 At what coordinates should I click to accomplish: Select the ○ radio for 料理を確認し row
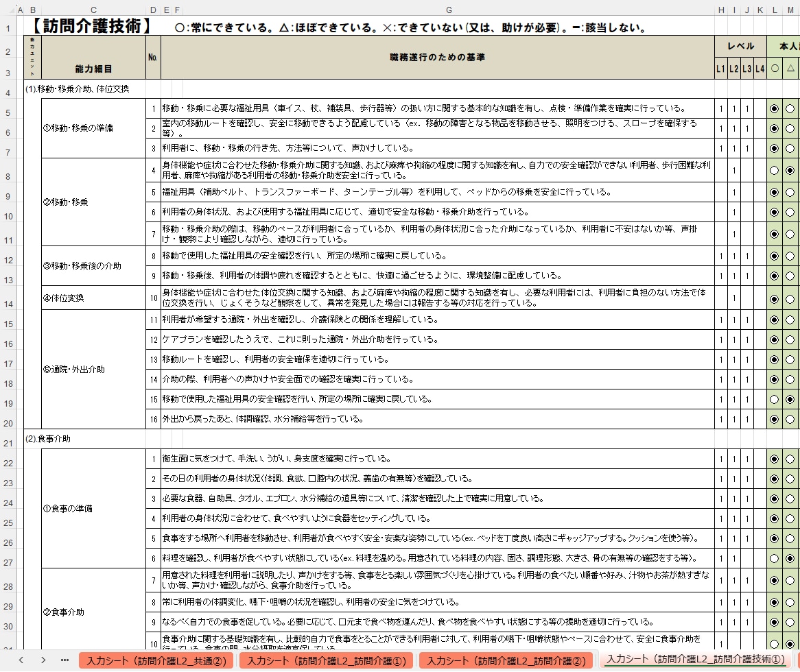pyautogui.click(x=774, y=558)
